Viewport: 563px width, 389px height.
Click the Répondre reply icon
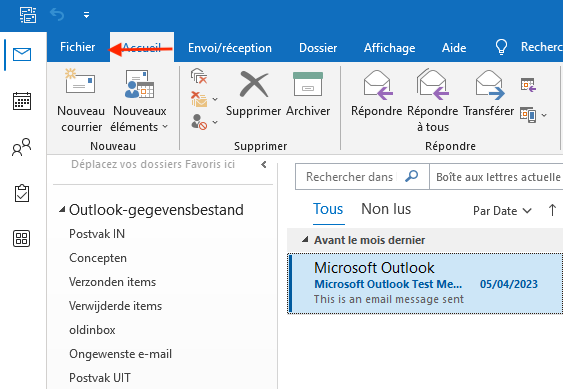tap(376, 93)
